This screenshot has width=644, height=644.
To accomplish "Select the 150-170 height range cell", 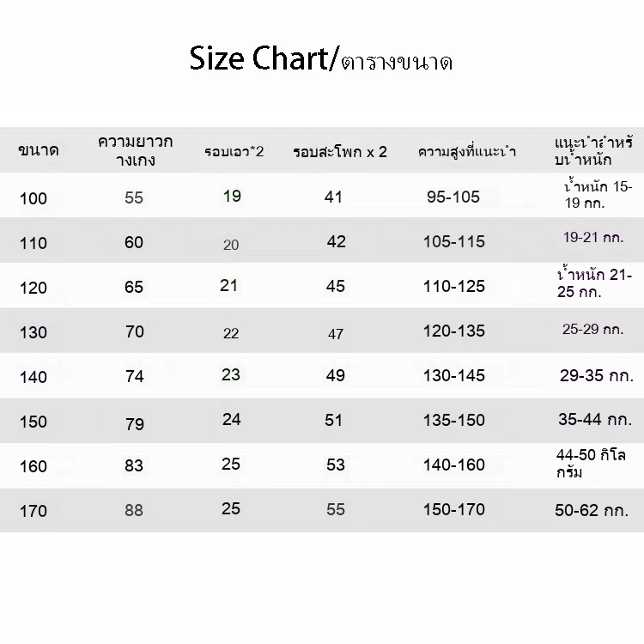I will point(454,510).
